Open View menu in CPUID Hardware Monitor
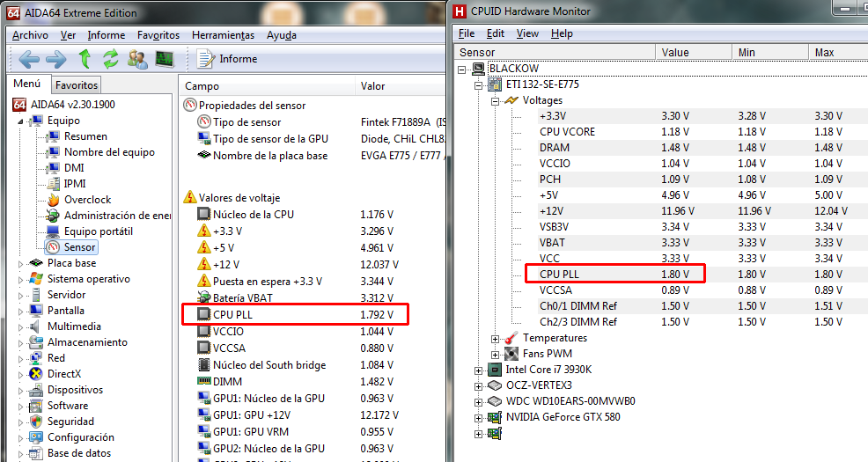The width and height of the screenshot is (868, 462). pyautogui.click(x=527, y=33)
